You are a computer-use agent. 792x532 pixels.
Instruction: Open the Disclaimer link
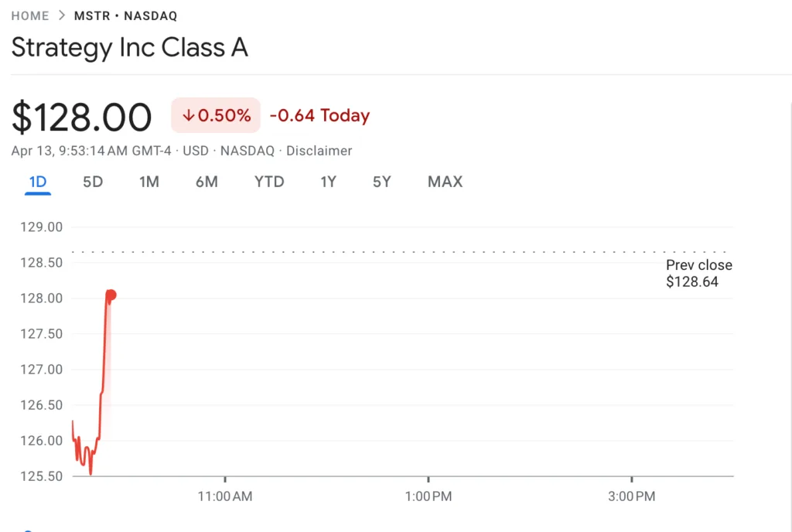[x=319, y=151]
